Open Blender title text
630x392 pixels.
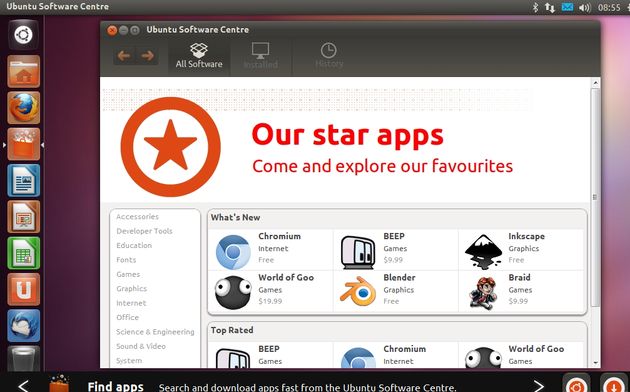point(399,278)
